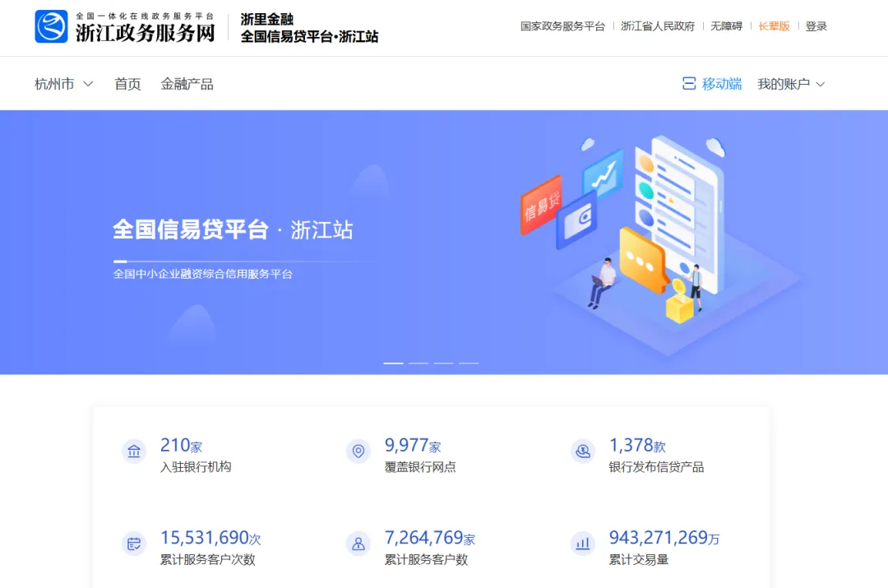
Task: Click the 累计交易量 label
Action: click(639, 560)
